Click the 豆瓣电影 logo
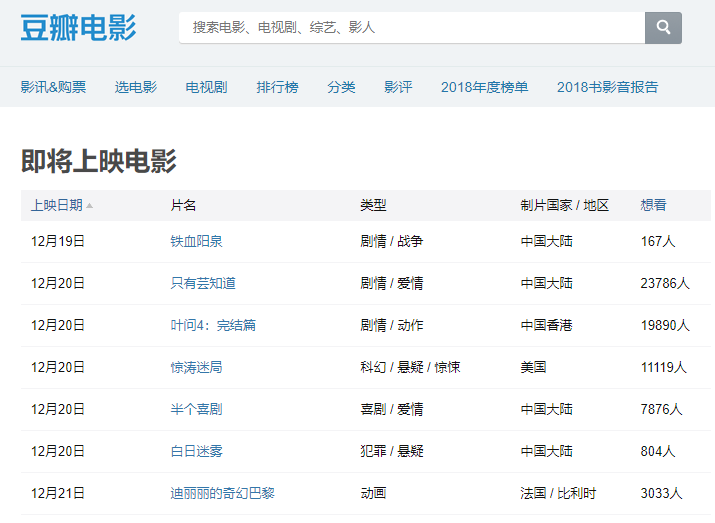The width and height of the screenshot is (715, 523). 78,28
